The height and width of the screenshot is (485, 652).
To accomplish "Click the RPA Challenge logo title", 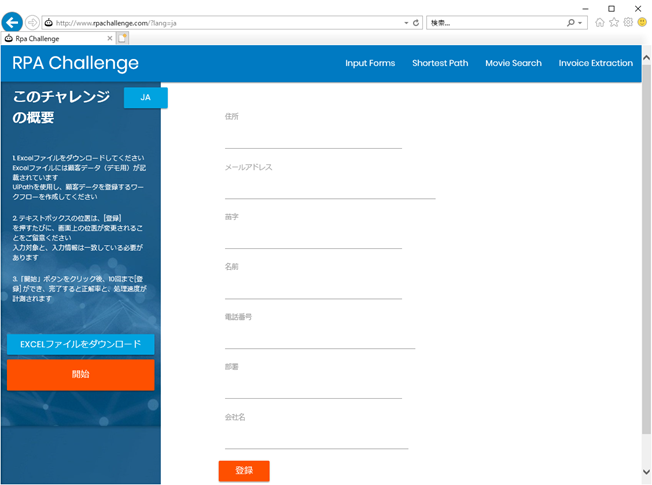I will click(x=75, y=63).
